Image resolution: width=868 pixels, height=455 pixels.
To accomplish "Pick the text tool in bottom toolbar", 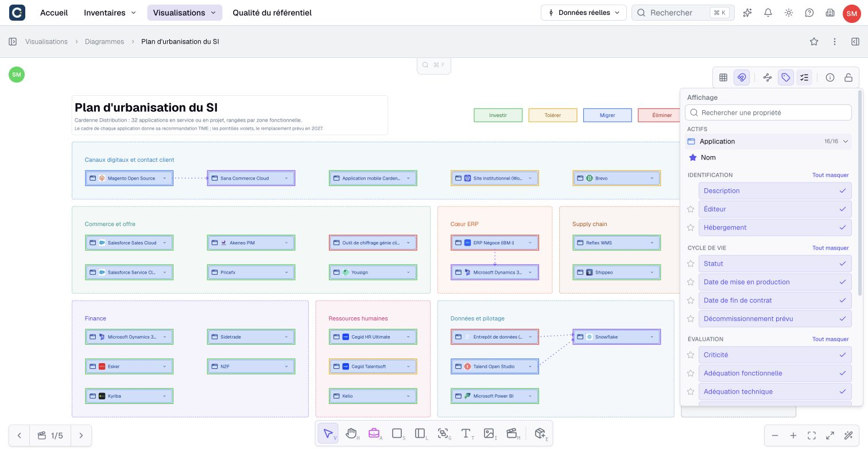I will (x=466, y=434).
